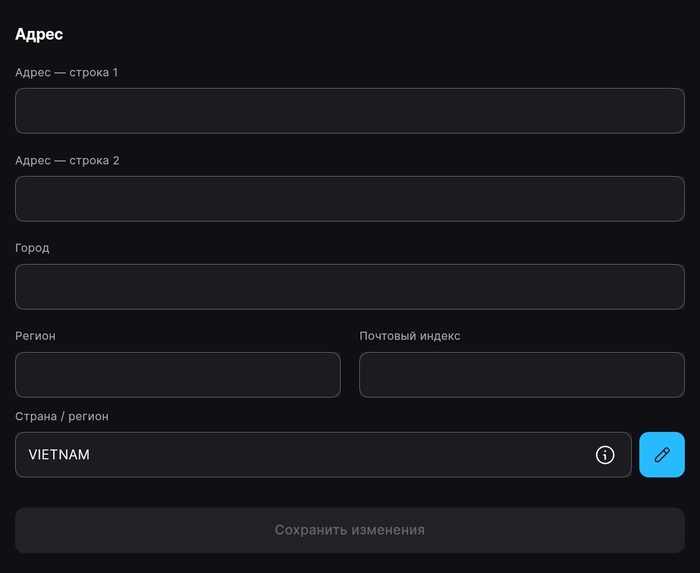Click the Город label text
This screenshot has width=700, height=573.
[x=32, y=248]
